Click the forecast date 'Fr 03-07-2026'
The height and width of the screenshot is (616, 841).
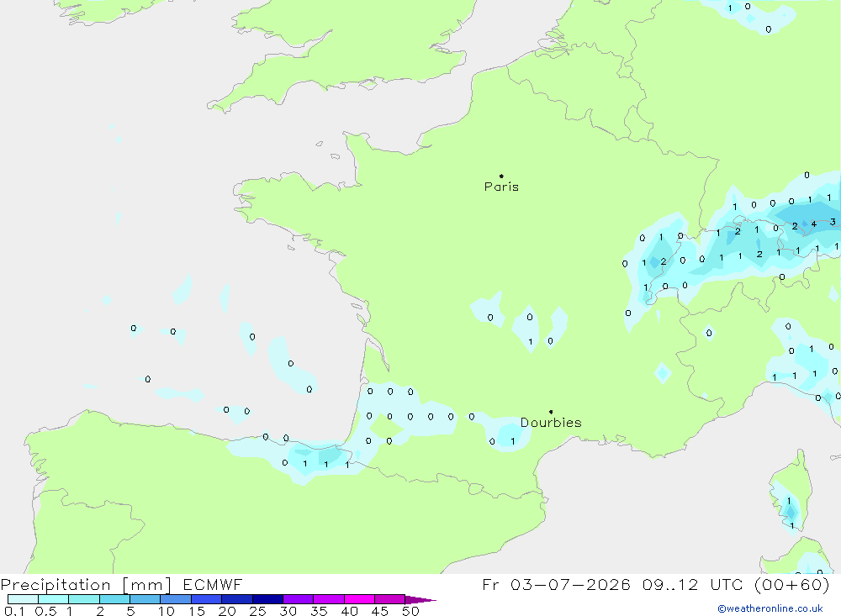click(556, 584)
